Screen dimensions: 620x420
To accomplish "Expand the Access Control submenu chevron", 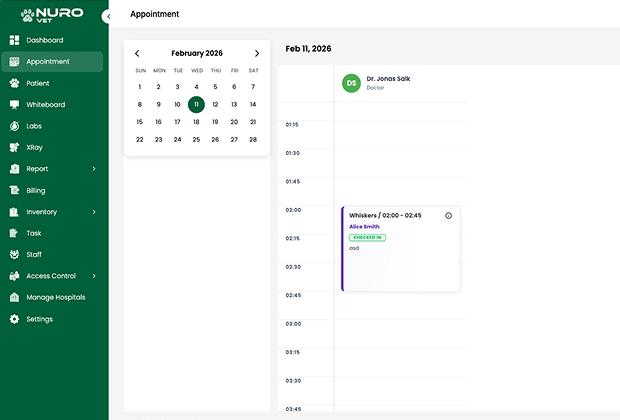I will (x=94, y=276).
